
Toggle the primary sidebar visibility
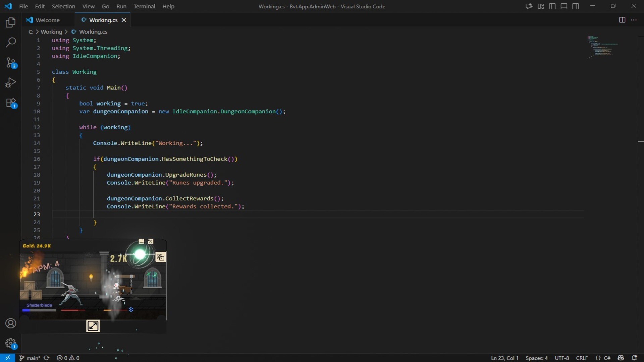(552, 6)
